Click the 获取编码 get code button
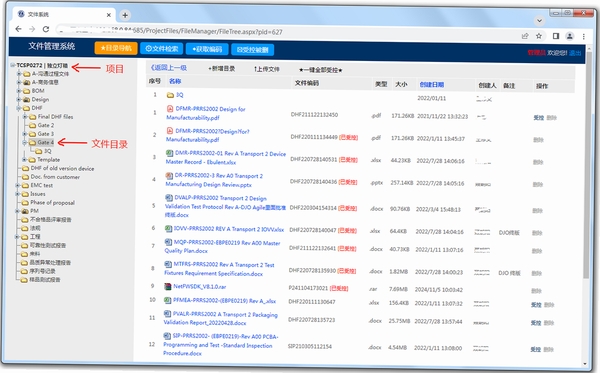Viewport: 600px width, 373px height. coord(207,49)
